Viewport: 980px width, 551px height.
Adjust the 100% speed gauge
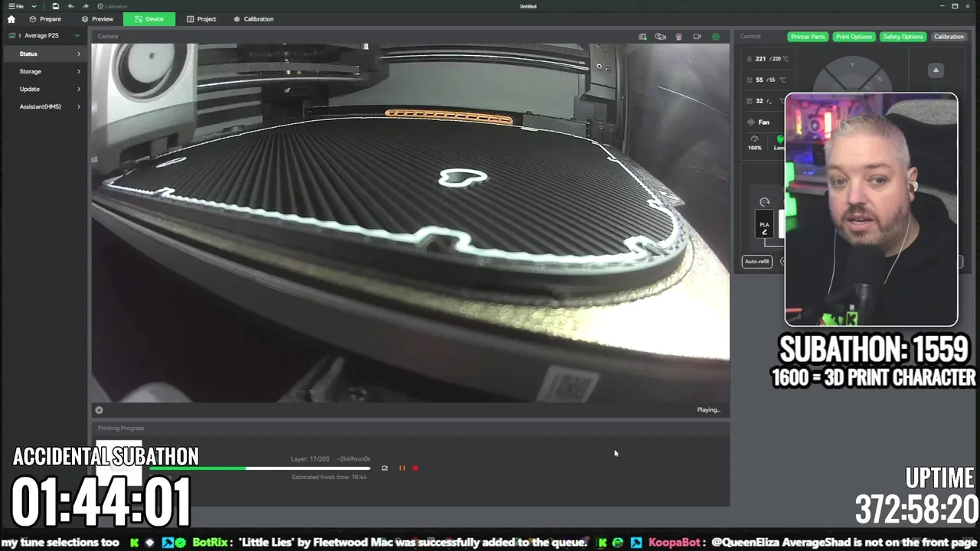coord(755,142)
